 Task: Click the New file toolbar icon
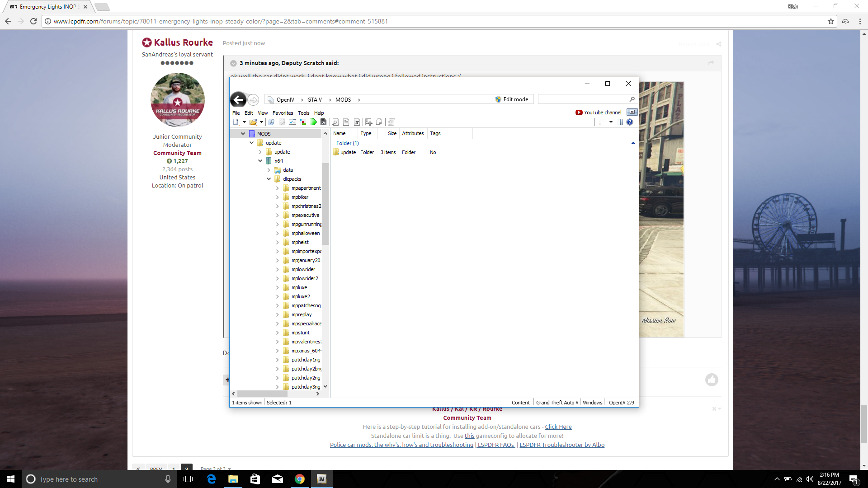tap(236, 122)
